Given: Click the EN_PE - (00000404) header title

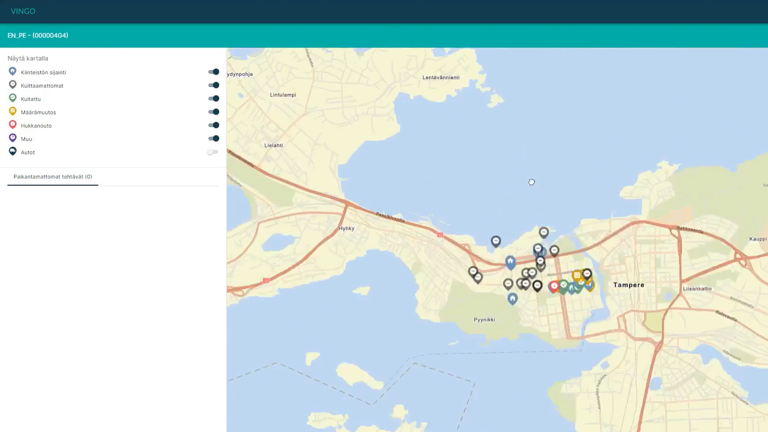Looking at the screenshot, I should (x=38, y=35).
